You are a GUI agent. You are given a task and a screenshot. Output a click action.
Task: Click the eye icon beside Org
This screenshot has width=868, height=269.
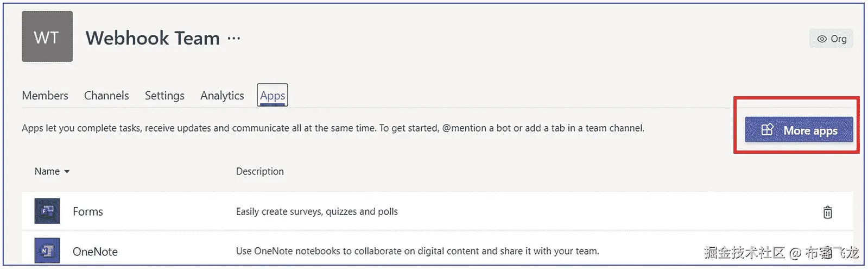[x=822, y=39]
